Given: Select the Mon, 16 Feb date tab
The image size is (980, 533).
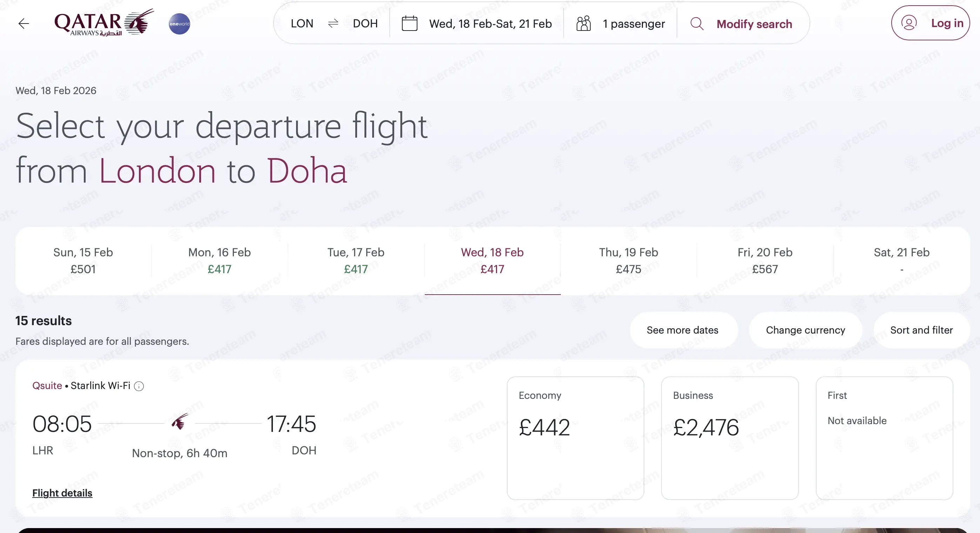Looking at the screenshot, I should (220, 261).
